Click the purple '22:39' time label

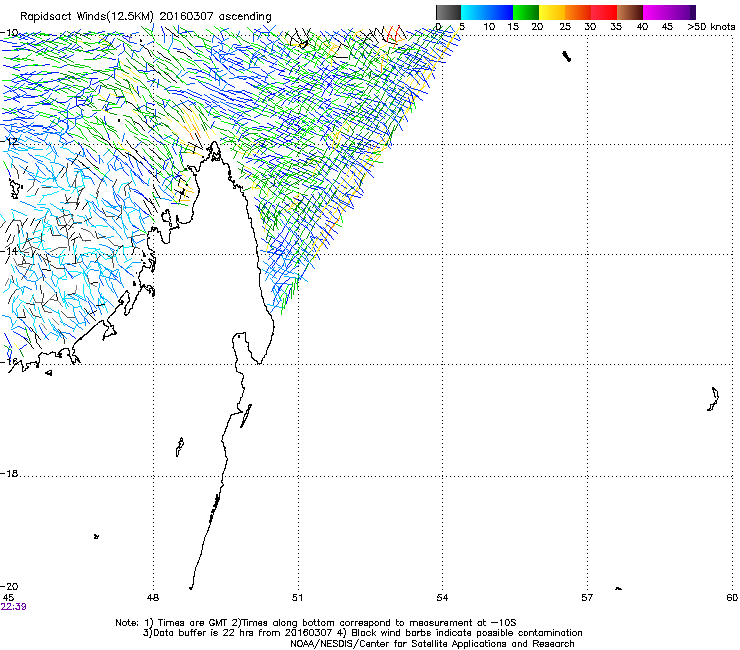click(x=14, y=607)
